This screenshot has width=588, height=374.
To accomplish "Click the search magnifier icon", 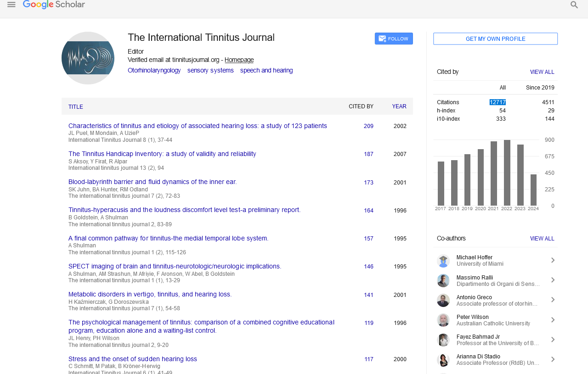I will coord(574,5).
